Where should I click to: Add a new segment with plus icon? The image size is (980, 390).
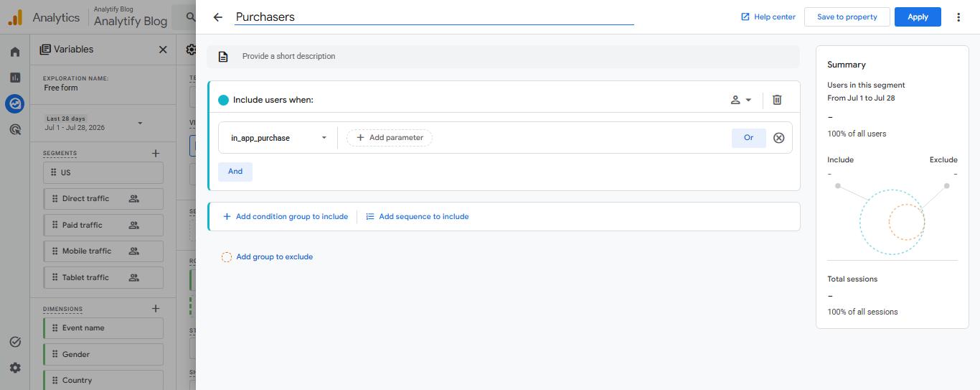(x=156, y=153)
